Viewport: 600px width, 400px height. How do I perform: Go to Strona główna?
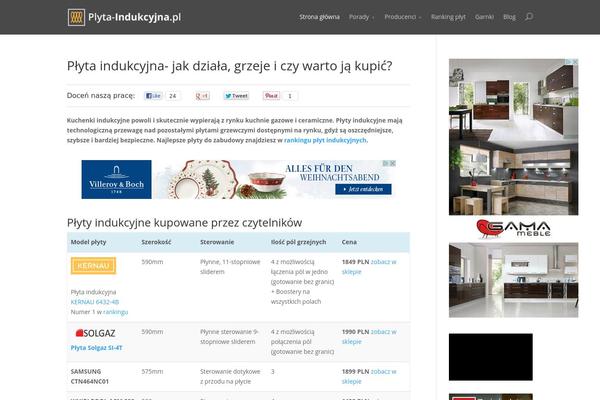tap(319, 17)
